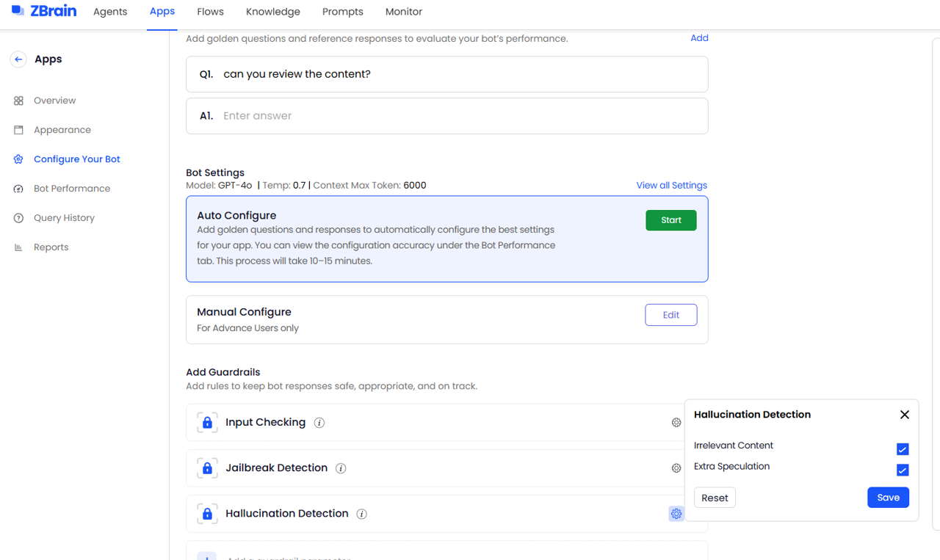
Task: Open settings gear for Input Checking
Action: point(676,423)
